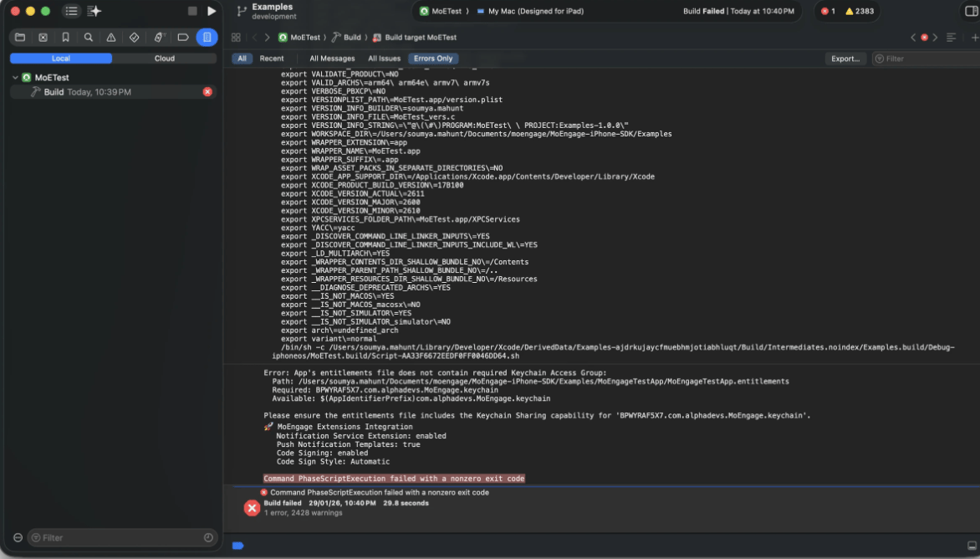Click the large Build failed error icon
This screenshot has width=980, height=559.
[252, 508]
